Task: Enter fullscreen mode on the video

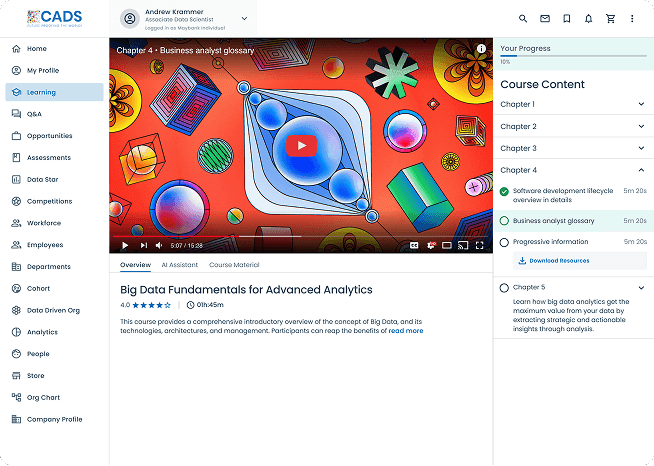Action: pyautogui.click(x=479, y=245)
